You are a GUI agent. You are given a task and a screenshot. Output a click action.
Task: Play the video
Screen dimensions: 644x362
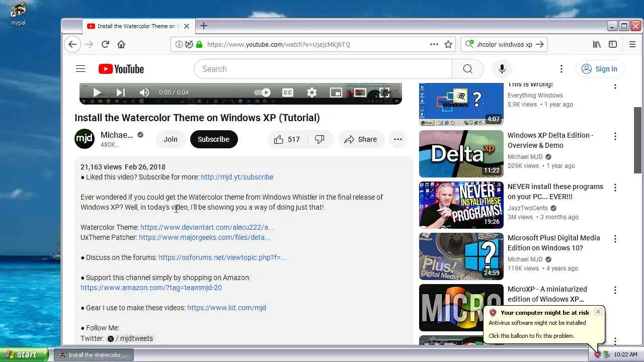[97, 93]
